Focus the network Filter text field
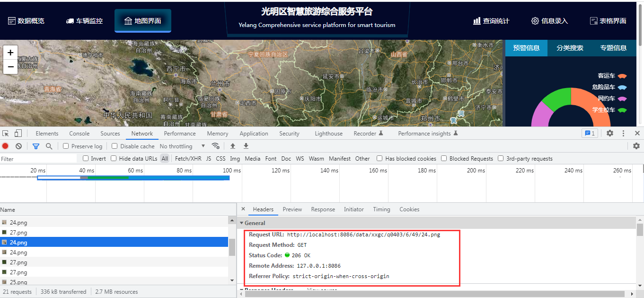Viewport: 644px width, 298px height. point(38,159)
